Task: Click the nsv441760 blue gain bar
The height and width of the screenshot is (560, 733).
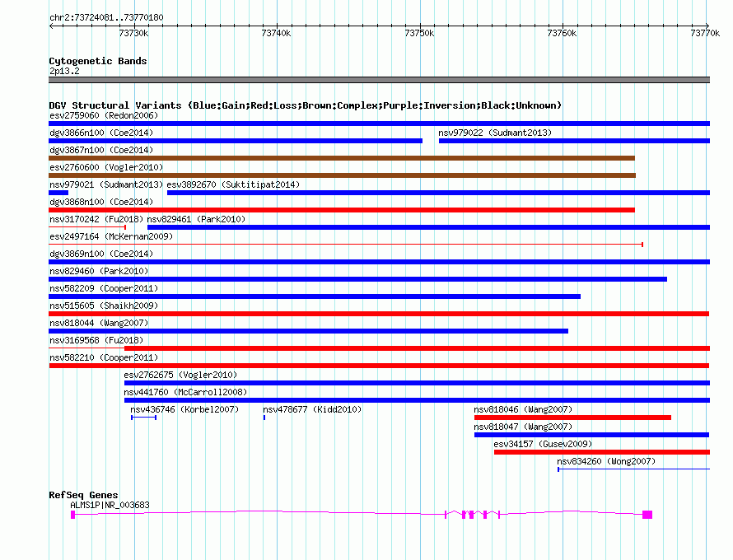Action: pos(417,400)
